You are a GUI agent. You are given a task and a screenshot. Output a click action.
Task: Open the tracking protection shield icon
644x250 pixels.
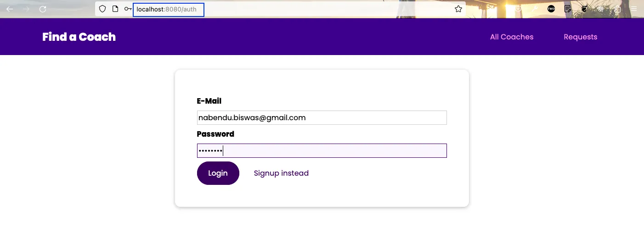coord(102,9)
